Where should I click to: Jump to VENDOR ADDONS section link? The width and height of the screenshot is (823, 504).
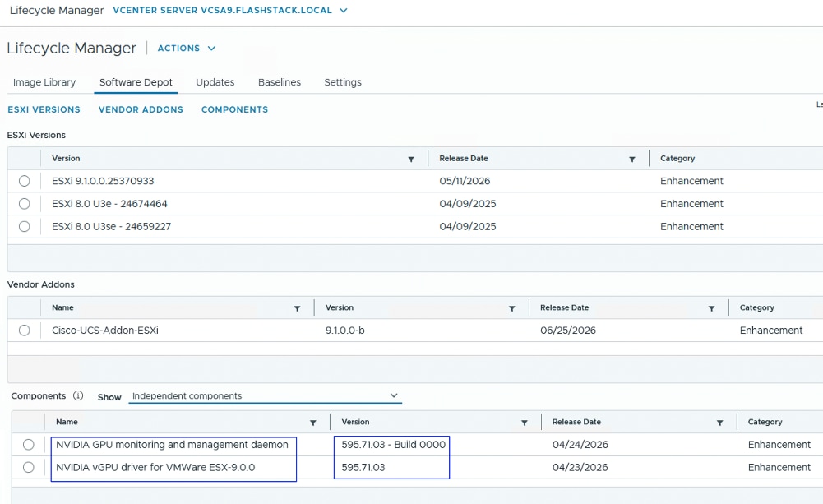(x=141, y=109)
